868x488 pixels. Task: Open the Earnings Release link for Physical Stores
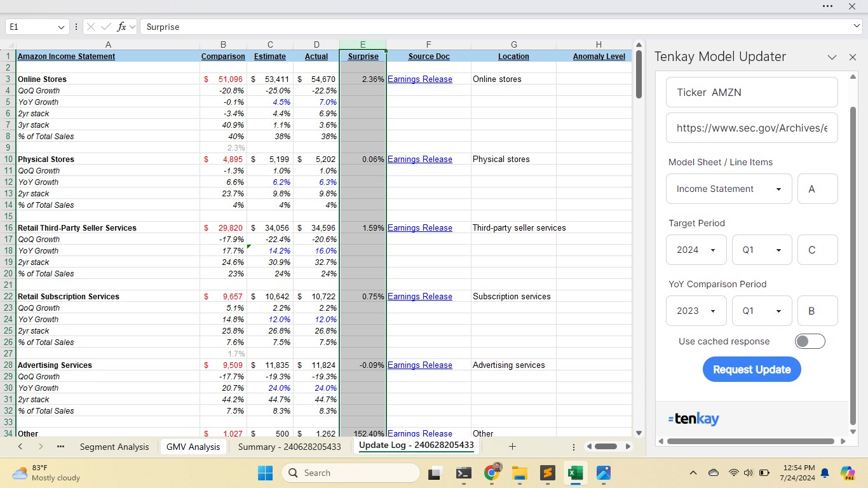coord(420,159)
